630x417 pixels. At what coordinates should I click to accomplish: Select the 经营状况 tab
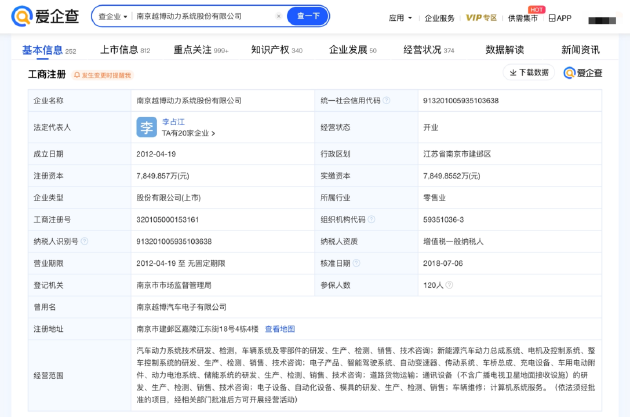click(427, 49)
